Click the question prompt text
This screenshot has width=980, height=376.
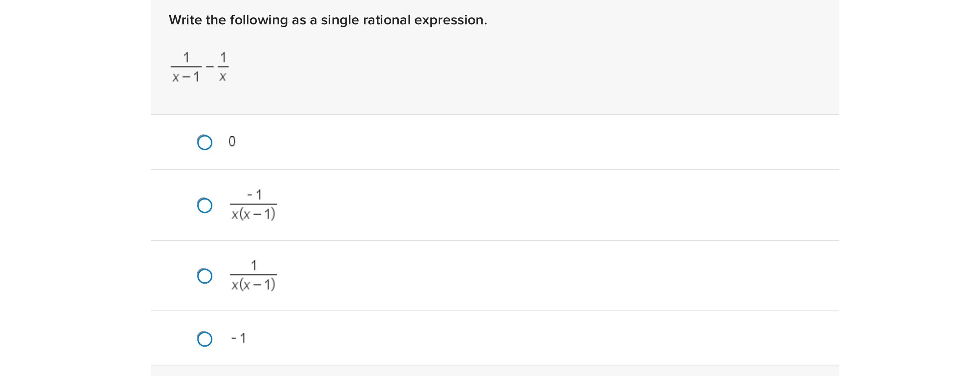coord(327,19)
